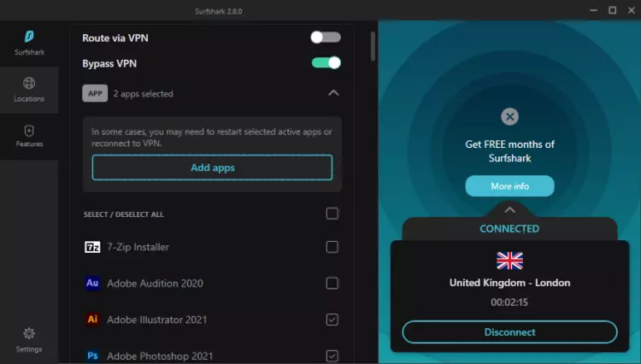
Task: Uncheck the Adobe Illustrator 2021 checkbox
Action: 332,320
